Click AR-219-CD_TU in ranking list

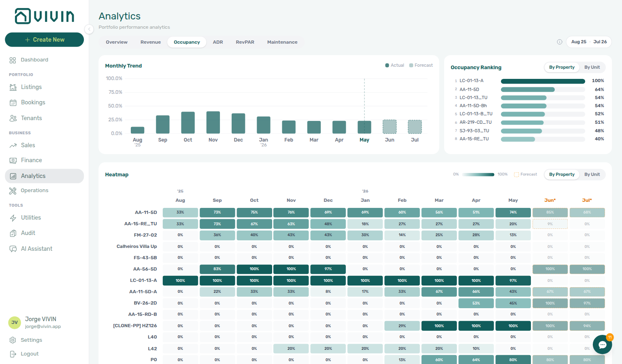click(475, 122)
